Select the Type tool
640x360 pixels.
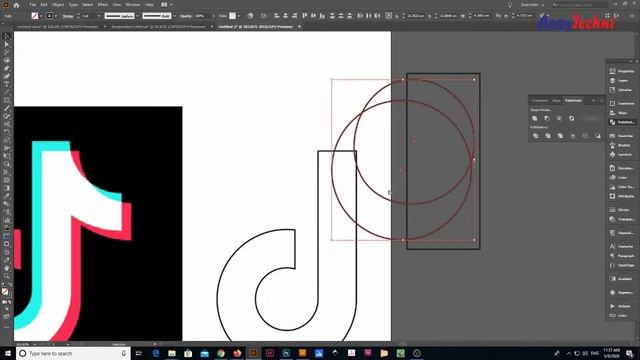tap(7, 84)
